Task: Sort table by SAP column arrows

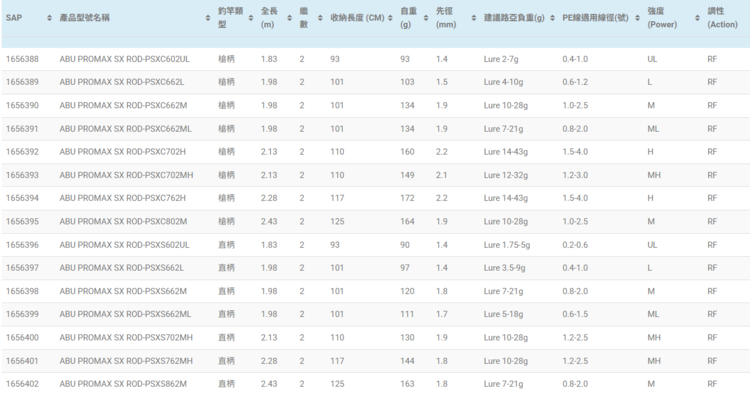Action: click(49, 18)
